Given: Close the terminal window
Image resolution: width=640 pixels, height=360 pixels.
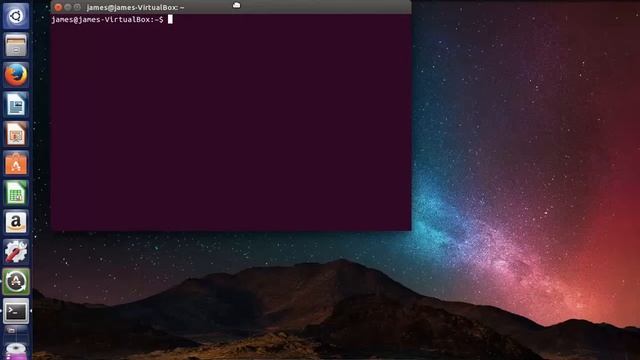Looking at the screenshot, I should (58, 7).
